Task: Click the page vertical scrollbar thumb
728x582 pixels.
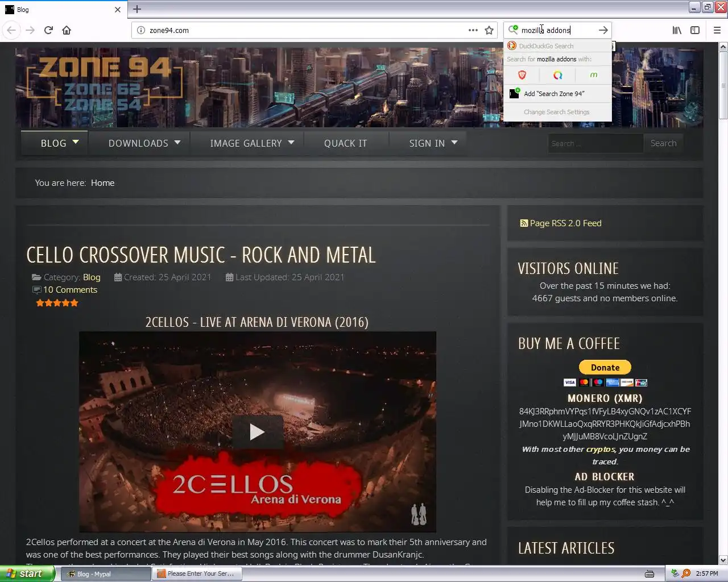Action: pyautogui.click(x=723, y=86)
